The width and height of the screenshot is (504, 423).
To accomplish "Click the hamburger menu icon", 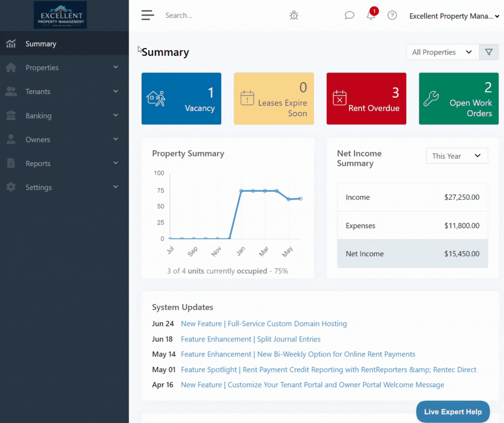I will pyautogui.click(x=147, y=15).
